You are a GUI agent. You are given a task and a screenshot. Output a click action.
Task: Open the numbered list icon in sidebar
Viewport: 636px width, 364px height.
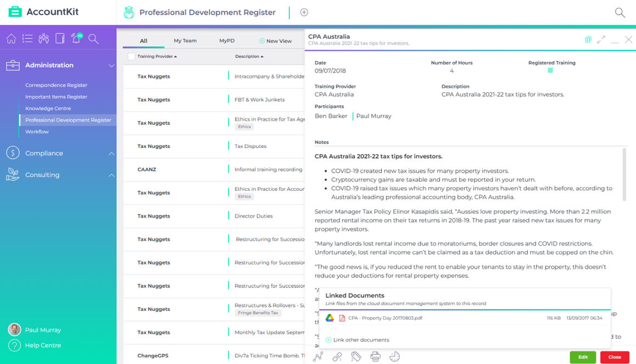(x=27, y=38)
